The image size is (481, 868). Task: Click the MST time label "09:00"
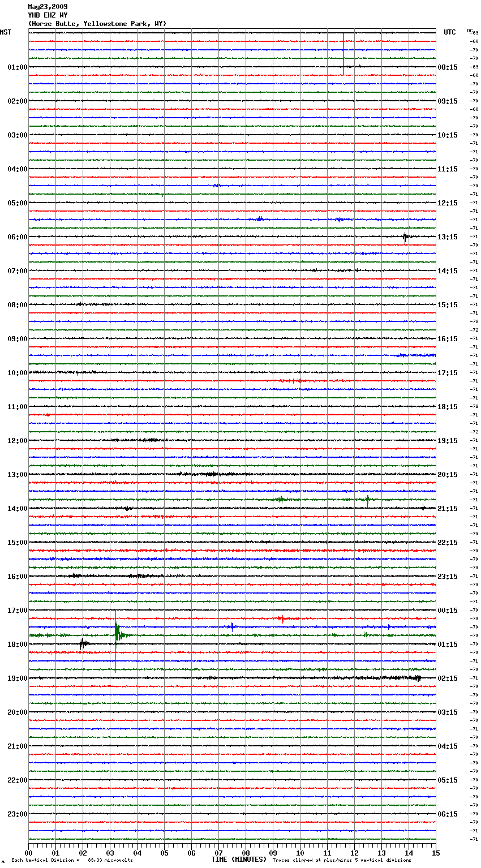coord(18,339)
